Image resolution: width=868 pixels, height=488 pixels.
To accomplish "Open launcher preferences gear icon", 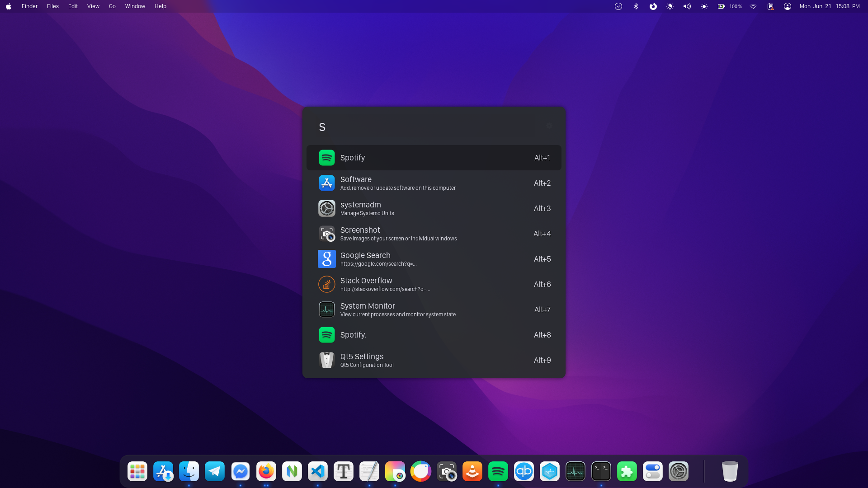I will pyautogui.click(x=549, y=126).
